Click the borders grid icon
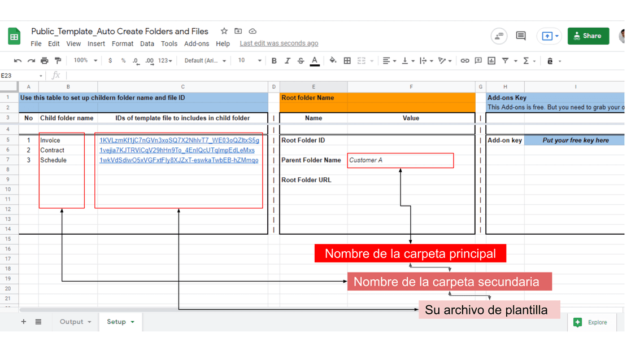Screen dimensions: 644x351 (347, 61)
